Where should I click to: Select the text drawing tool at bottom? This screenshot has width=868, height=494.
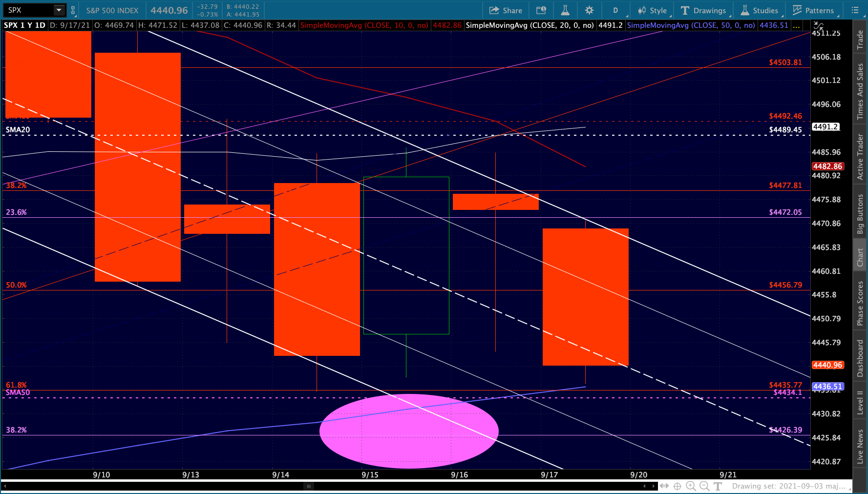pyautogui.click(x=718, y=486)
